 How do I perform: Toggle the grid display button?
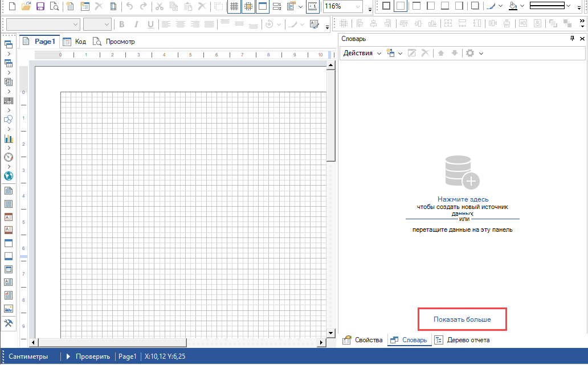tap(234, 6)
